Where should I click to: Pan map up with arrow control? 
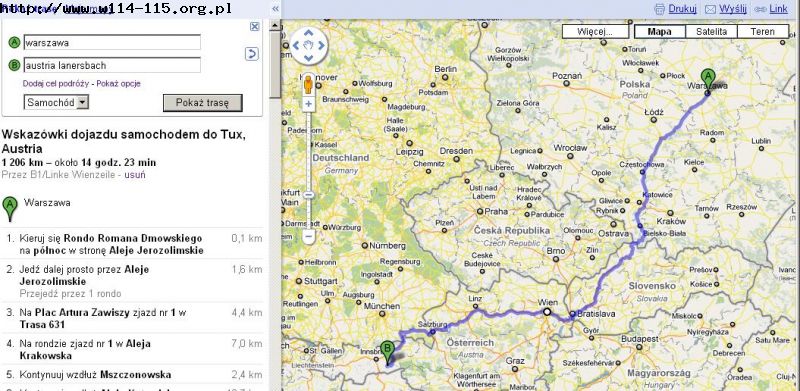click(x=308, y=34)
